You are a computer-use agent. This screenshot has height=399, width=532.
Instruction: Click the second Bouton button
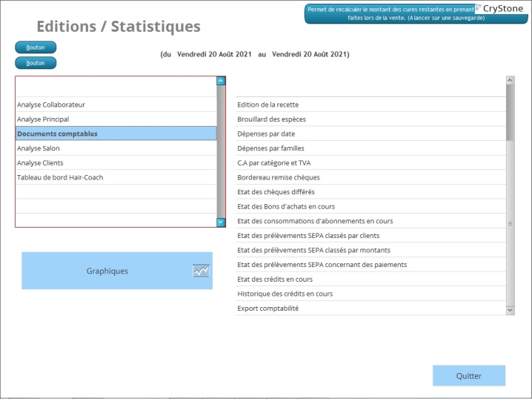(x=36, y=63)
